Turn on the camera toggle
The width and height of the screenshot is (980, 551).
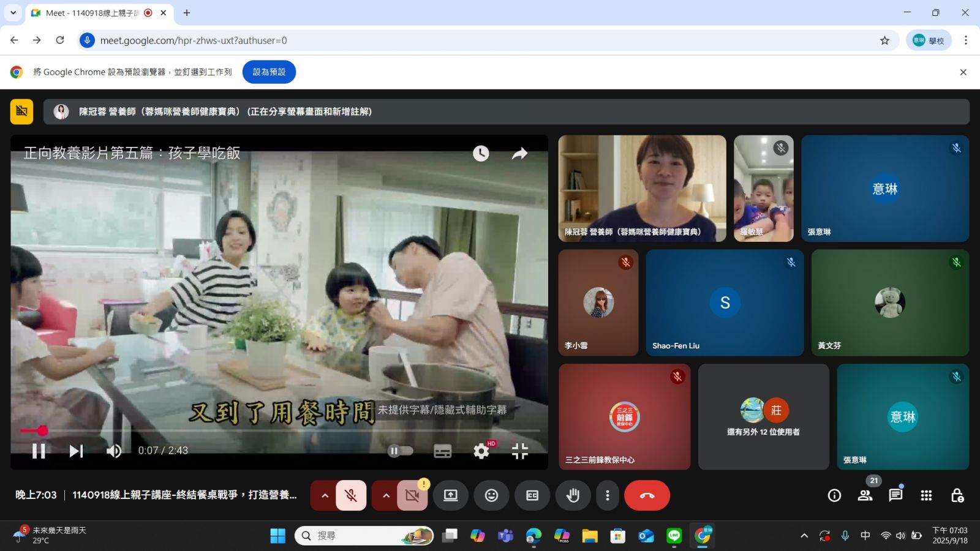tap(412, 495)
